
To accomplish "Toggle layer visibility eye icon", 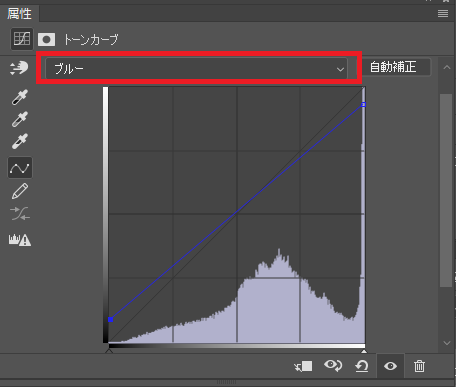I will 390,366.
